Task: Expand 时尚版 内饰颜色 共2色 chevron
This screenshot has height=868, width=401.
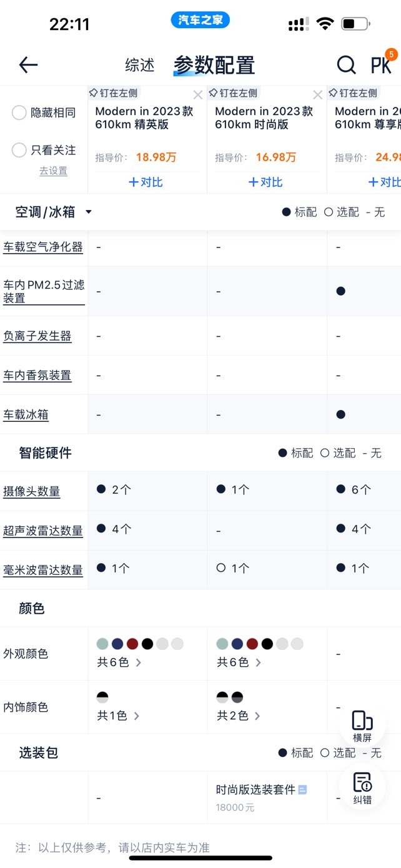Action: click(257, 716)
